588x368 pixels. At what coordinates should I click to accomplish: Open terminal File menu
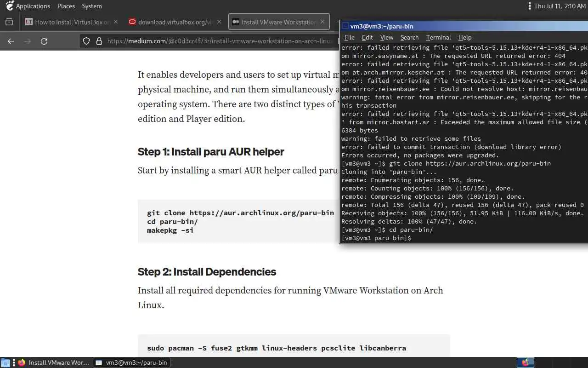tap(349, 37)
